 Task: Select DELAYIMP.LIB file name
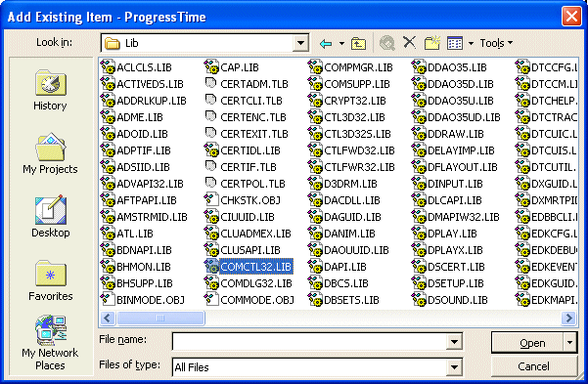coord(461,150)
